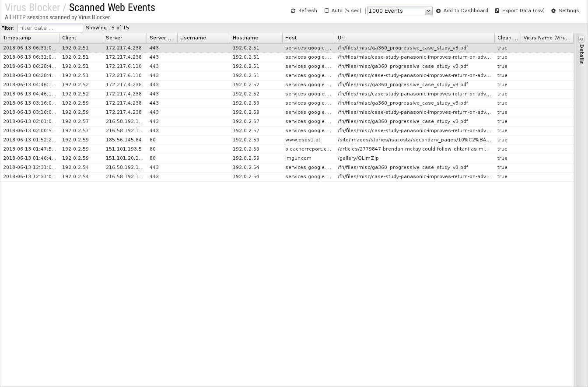Click the Add to Dashboard plus icon

pyautogui.click(x=438, y=11)
